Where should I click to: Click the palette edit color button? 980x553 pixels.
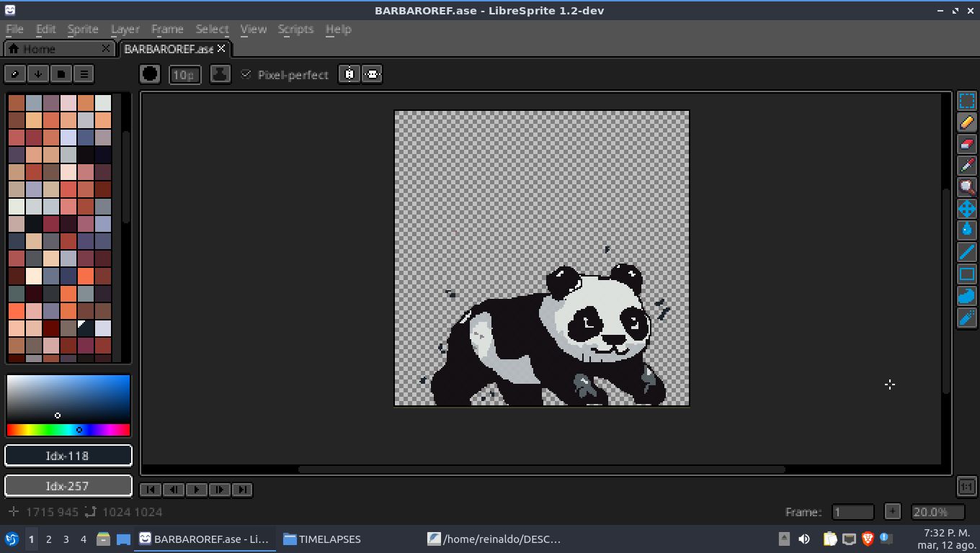tap(15, 73)
